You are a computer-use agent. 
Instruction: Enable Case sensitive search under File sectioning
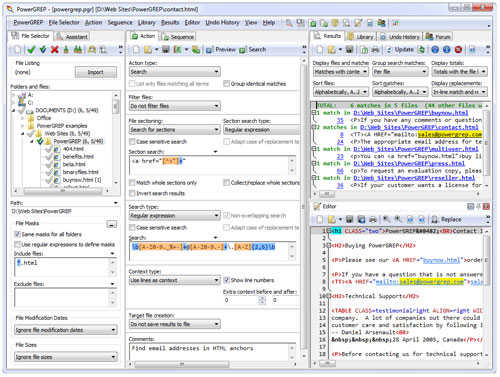pyautogui.click(x=132, y=142)
